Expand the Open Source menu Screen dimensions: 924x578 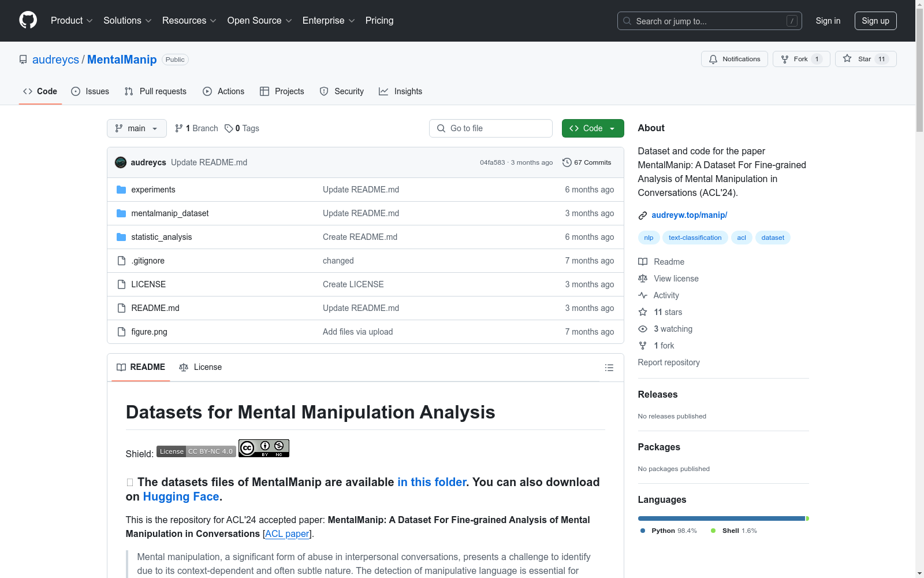coord(260,20)
